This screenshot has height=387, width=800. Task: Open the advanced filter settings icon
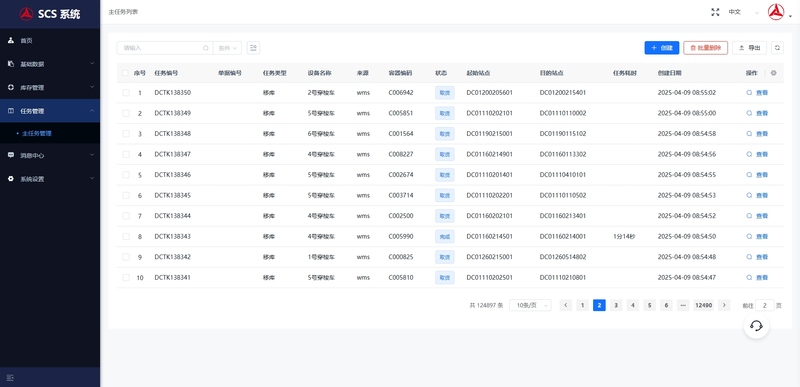[254, 48]
